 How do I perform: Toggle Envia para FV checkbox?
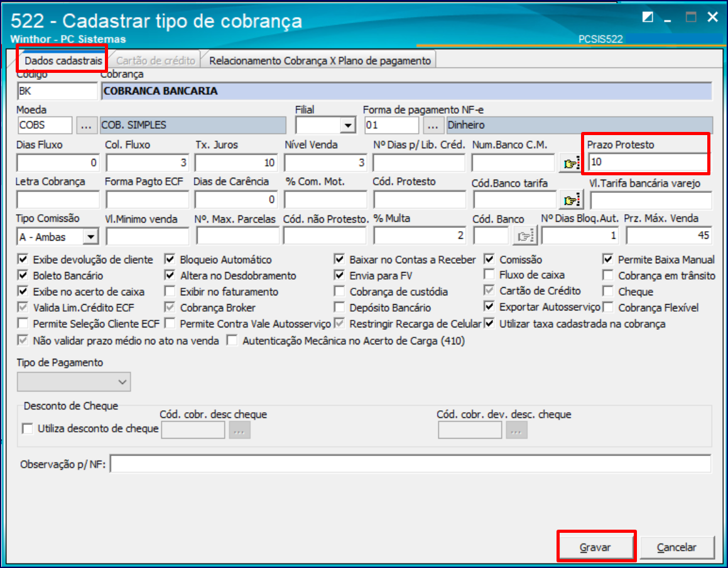[x=339, y=275]
